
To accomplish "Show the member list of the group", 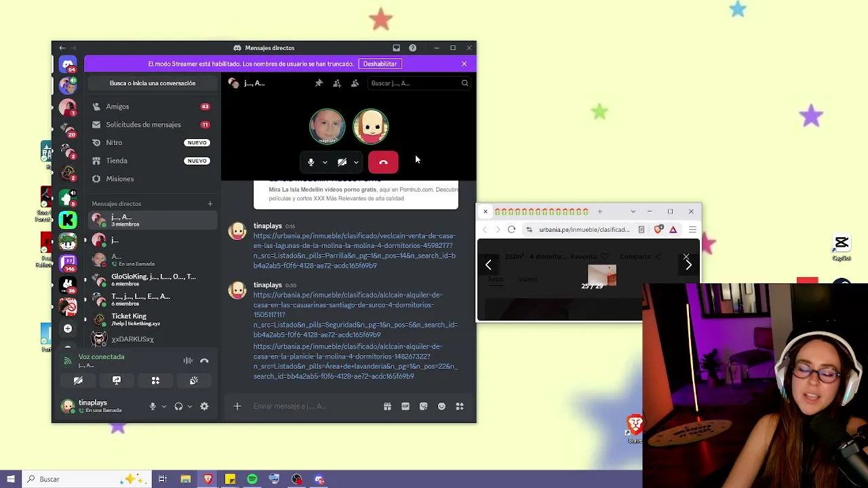I will tap(355, 83).
